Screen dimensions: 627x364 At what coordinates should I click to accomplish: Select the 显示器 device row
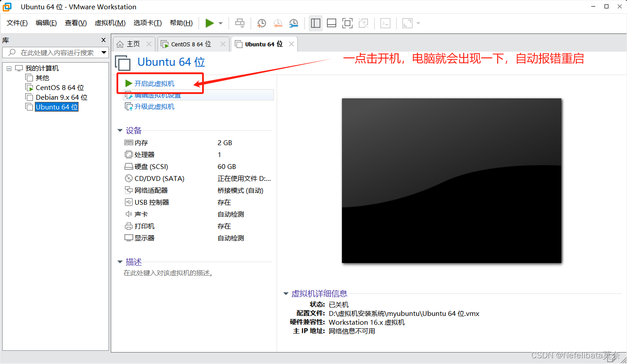click(198, 238)
